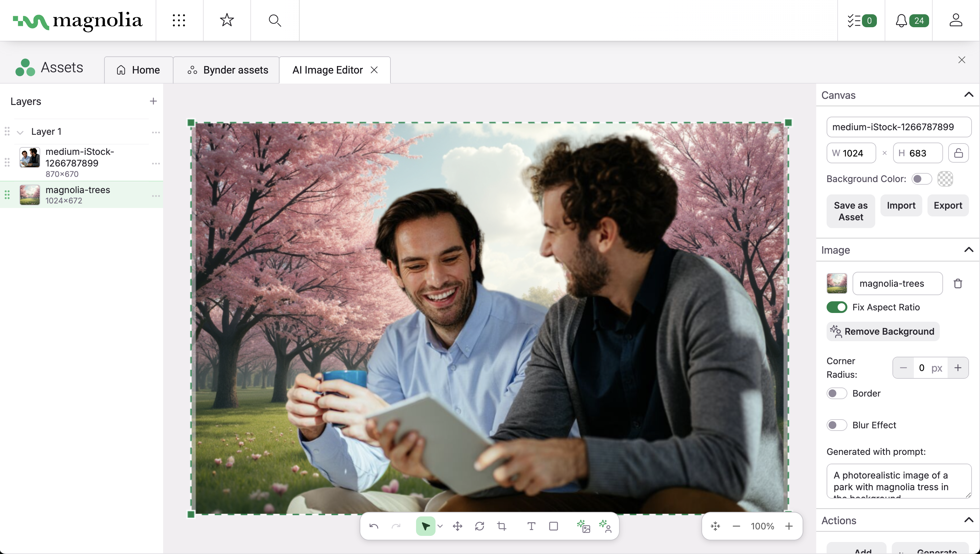Select the text tool
Screen dimensions: 980x554
531,526
